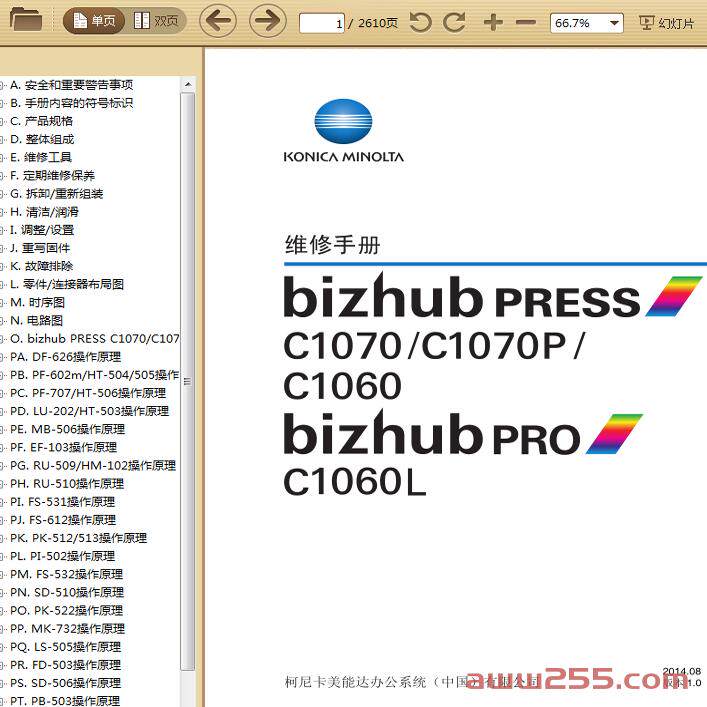Click the page number input field
This screenshot has height=707, width=707.
322,23
